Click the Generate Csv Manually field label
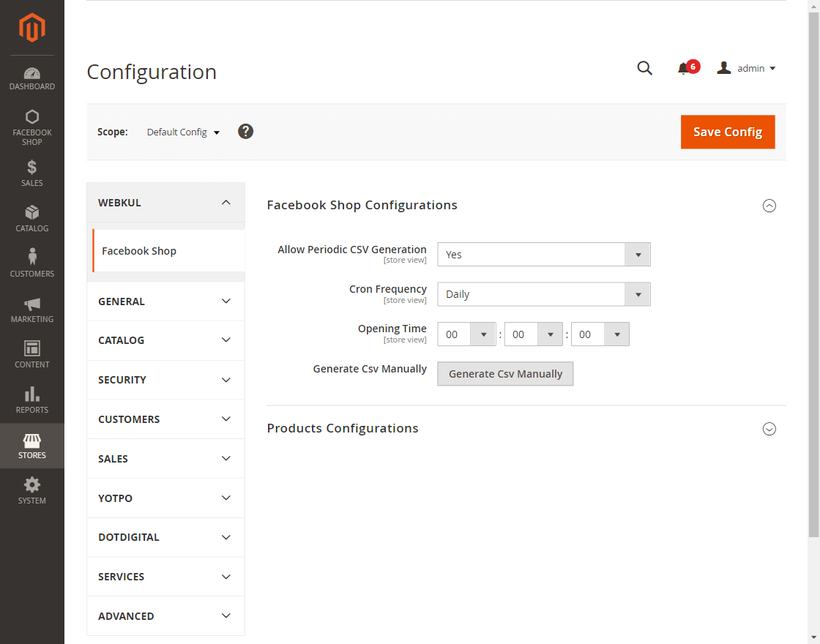The height and width of the screenshot is (644, 820). 370,369
